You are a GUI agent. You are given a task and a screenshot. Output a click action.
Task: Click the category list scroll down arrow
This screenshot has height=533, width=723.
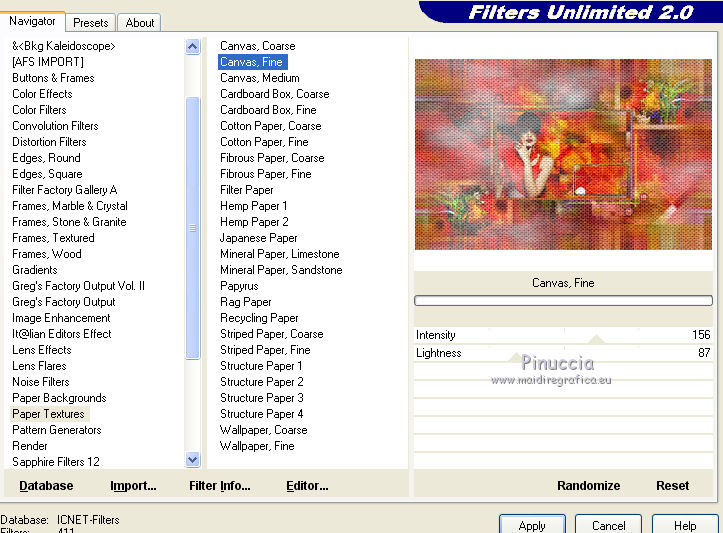coord(193,460)
